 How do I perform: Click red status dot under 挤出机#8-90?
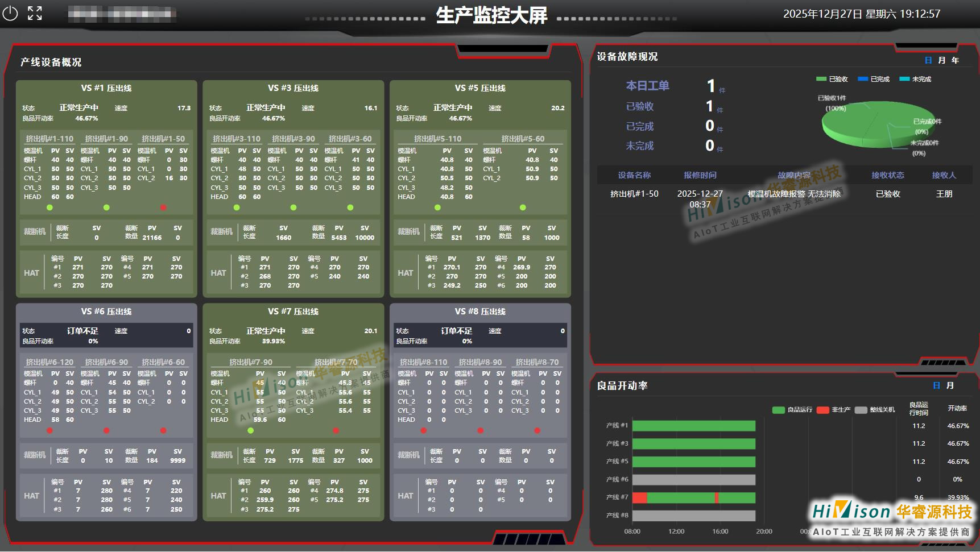click(x=480, y=430)
